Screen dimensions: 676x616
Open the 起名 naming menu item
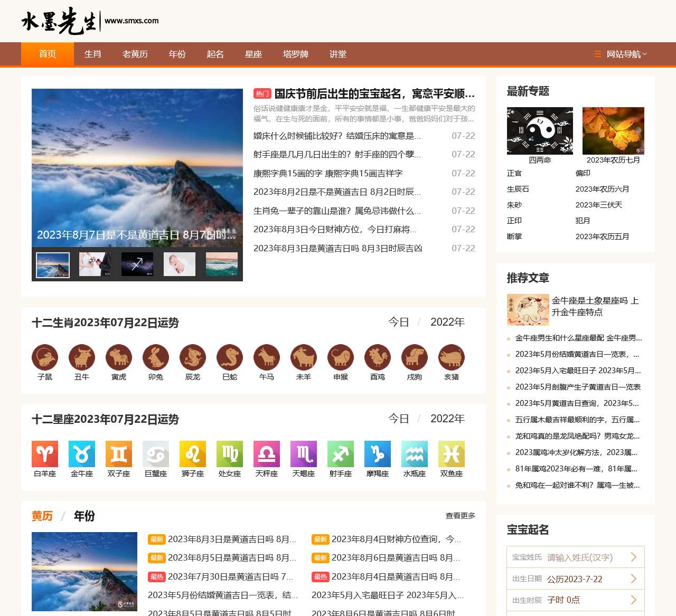(x=215, y=54)
